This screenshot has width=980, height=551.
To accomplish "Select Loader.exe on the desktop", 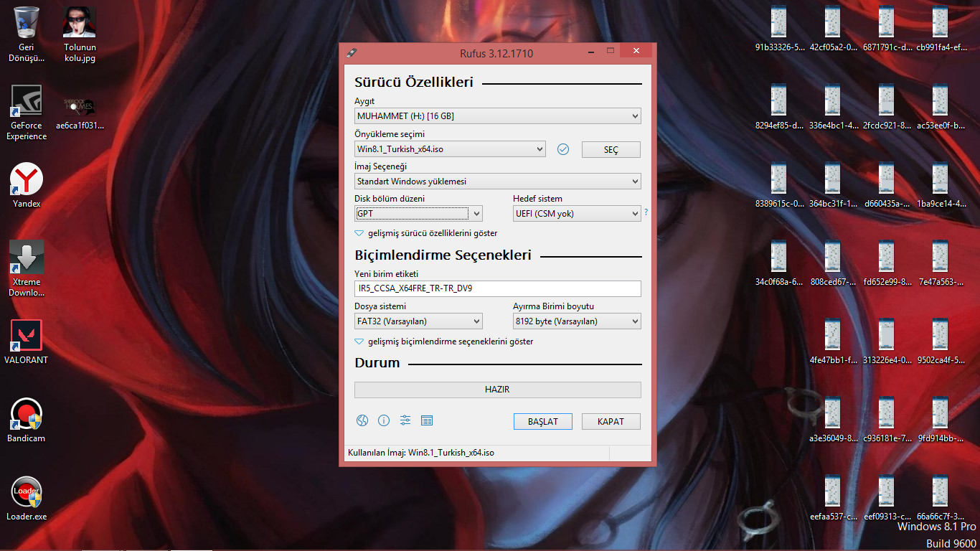I will coord(27,498).
